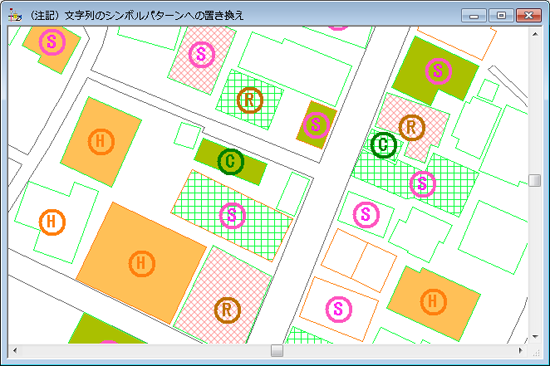Click the horizontal scrollbar left arrow
550x366 pixels.
tap(15, 351)
